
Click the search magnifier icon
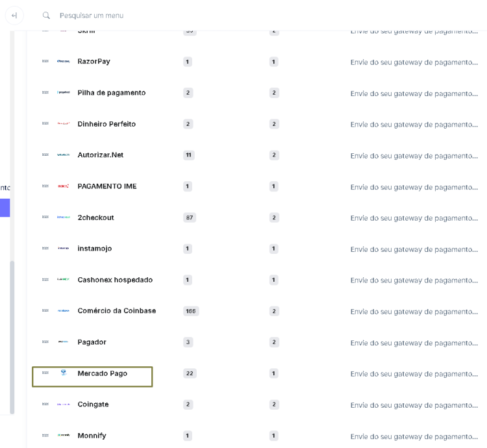(x=46, y=15)
